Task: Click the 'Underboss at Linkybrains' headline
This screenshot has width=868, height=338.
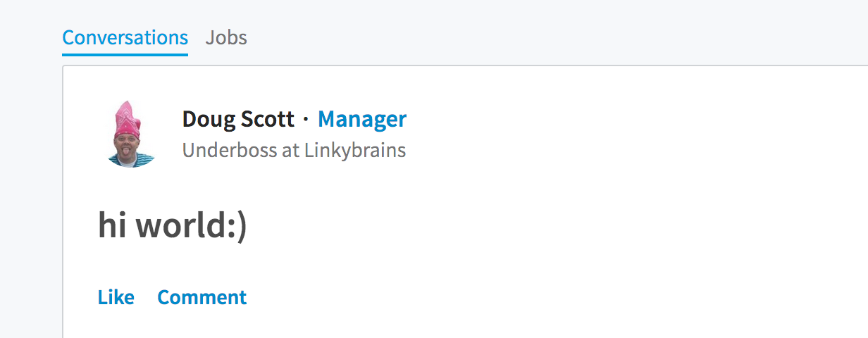Action: coord(294,150)
